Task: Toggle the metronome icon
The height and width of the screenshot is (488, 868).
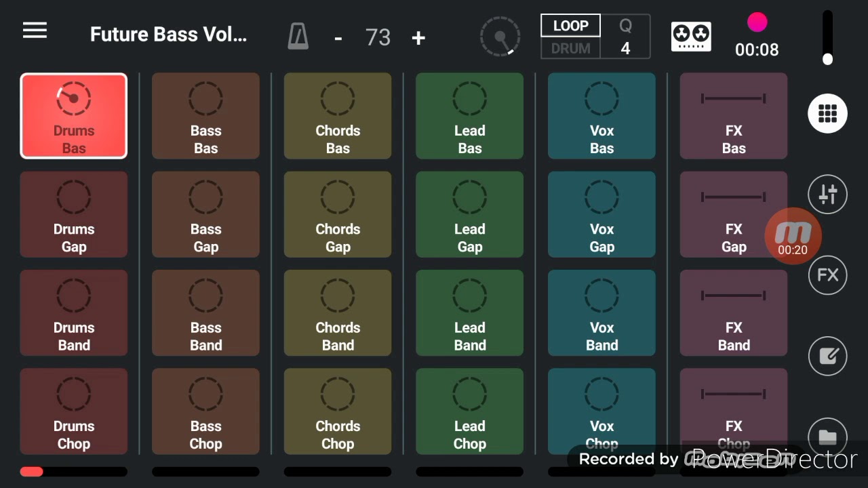Action: [x=298, y=37]
